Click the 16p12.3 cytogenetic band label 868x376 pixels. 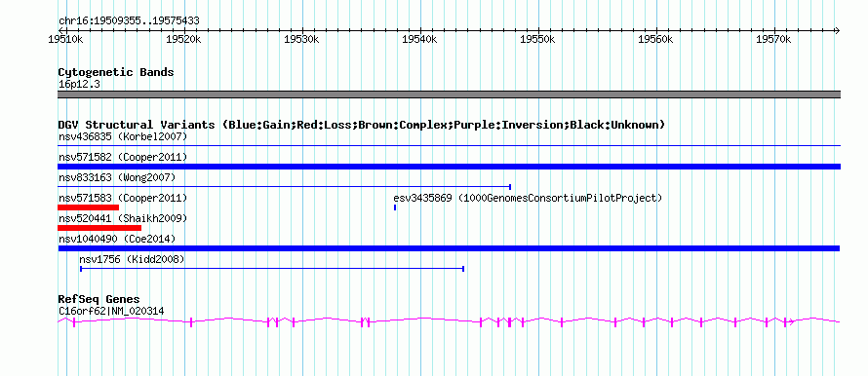[79, 85]
